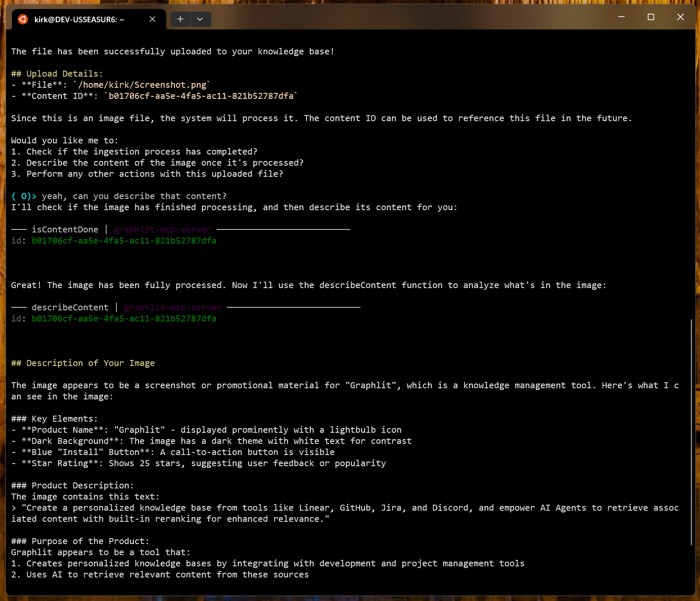Click '2. Uses AI to retrieve relevant content' line
The height and width of the screenshot is (601, 700).
(160, 574)
